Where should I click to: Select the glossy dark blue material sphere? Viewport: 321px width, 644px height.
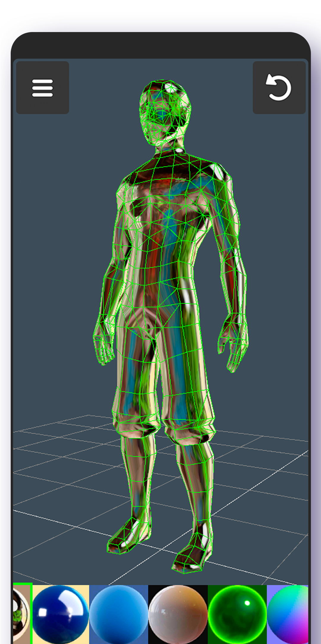(x=61, y=614)
